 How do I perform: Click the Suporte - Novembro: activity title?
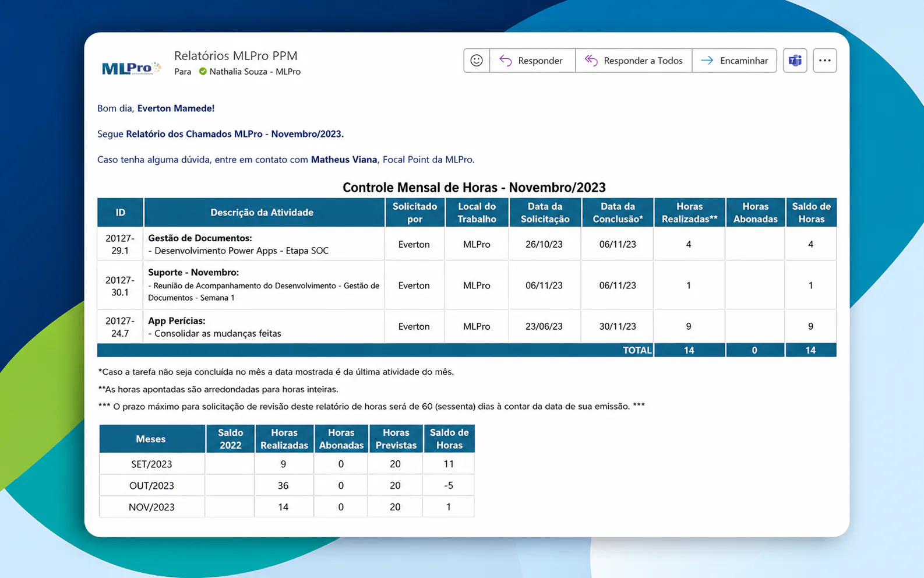193,273
